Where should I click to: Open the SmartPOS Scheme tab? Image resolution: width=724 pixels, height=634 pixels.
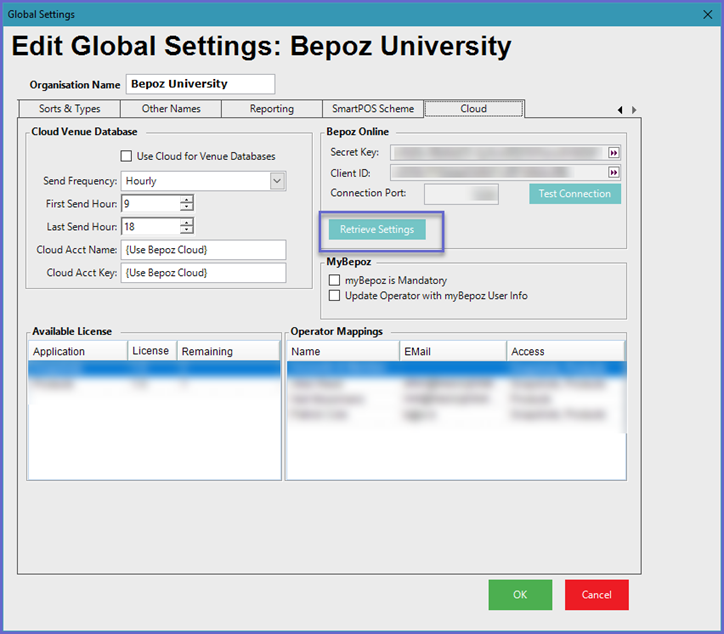point(372,109)
